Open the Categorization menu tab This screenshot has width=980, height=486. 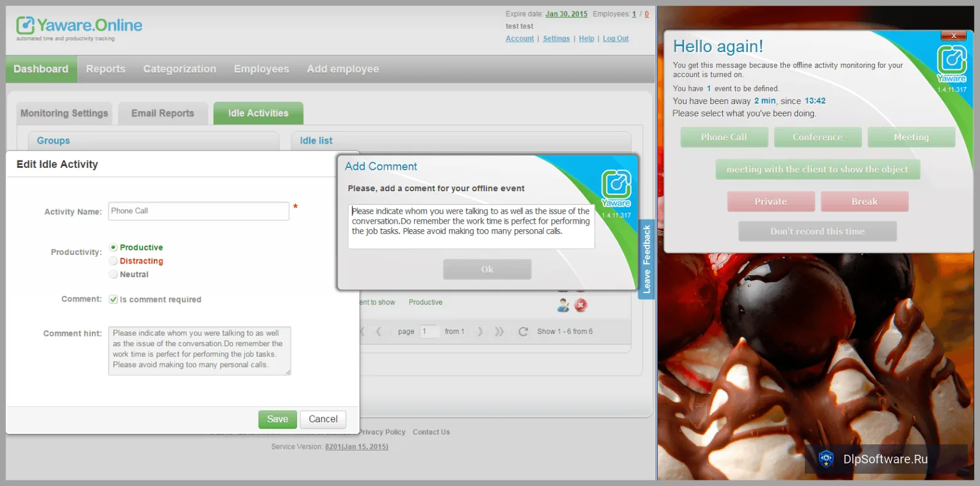179,69
